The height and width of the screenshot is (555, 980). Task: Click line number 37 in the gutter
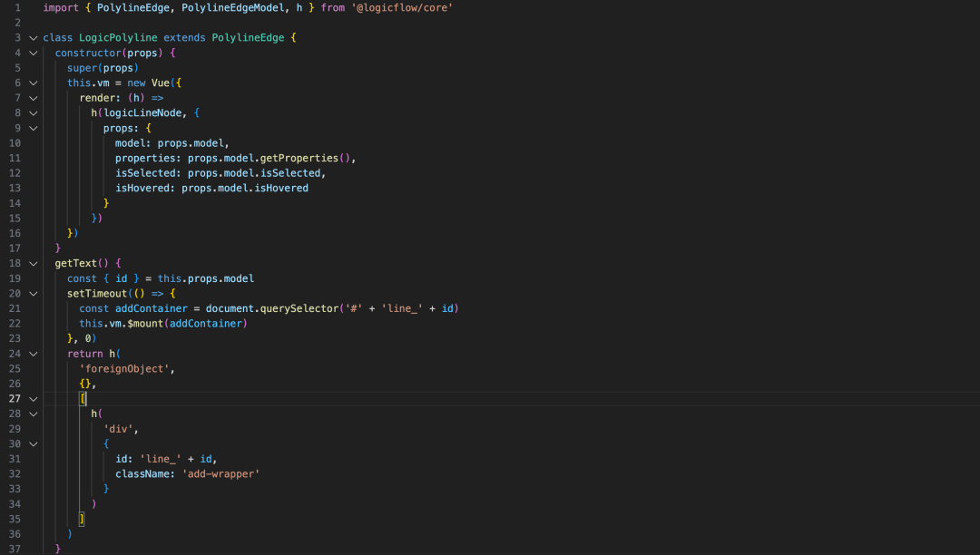(15, 549)
